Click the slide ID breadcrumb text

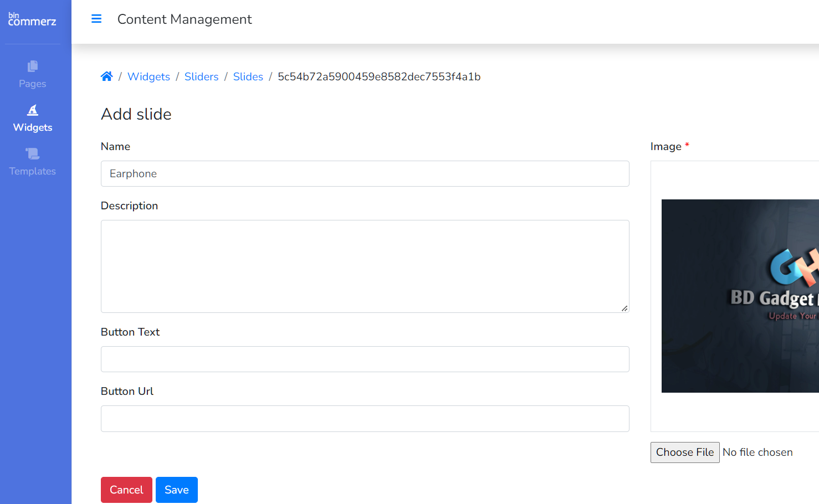tap(379, 76)
